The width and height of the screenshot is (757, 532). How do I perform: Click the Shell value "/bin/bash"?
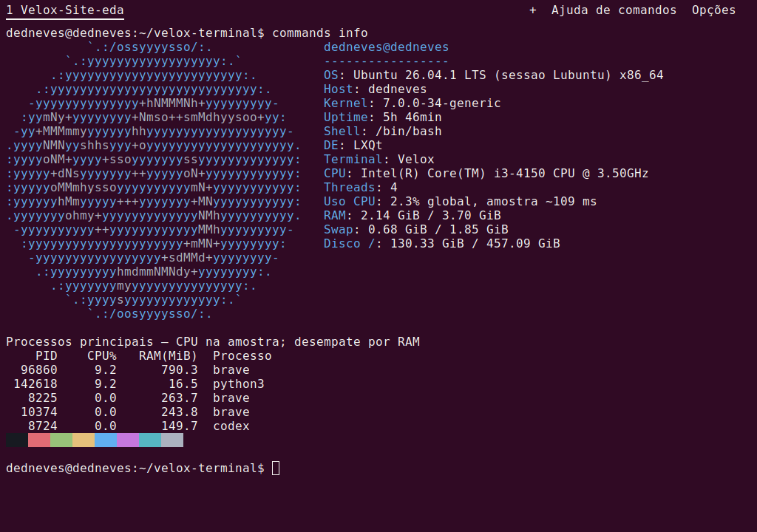(408, 132)
